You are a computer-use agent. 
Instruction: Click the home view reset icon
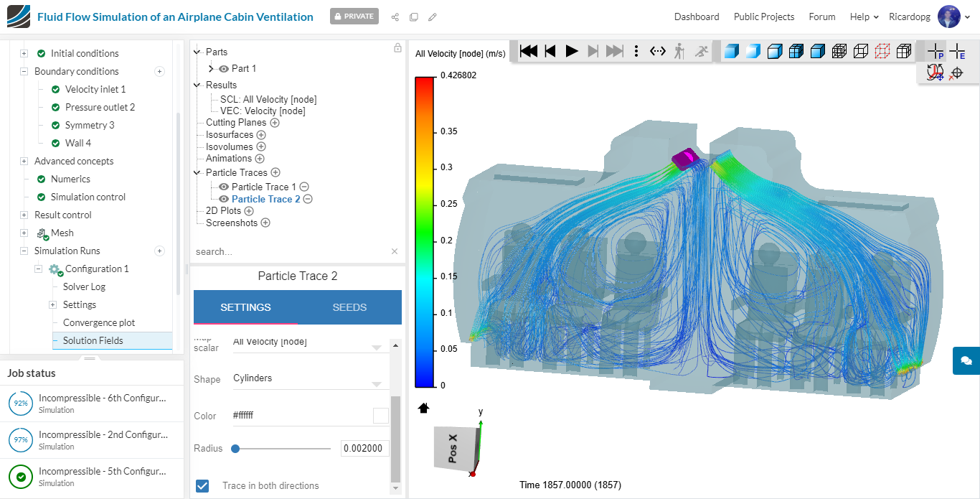coord(423,408)
